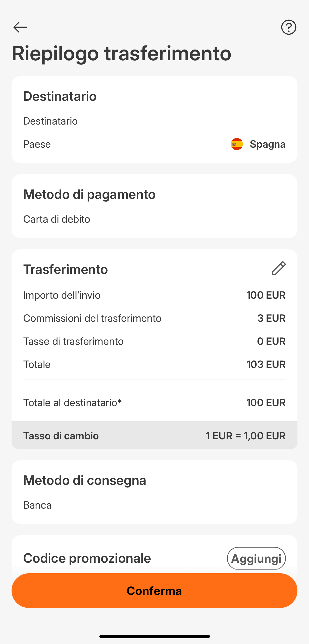Tap Commissioni del trasferimento row
This screenshot has height=644, width=309.
coord(154,318)
